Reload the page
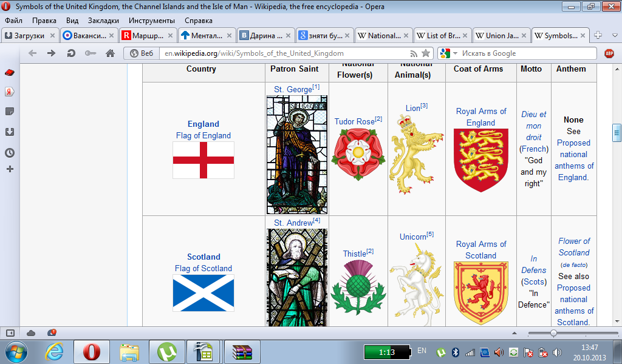 click(71, 53)
